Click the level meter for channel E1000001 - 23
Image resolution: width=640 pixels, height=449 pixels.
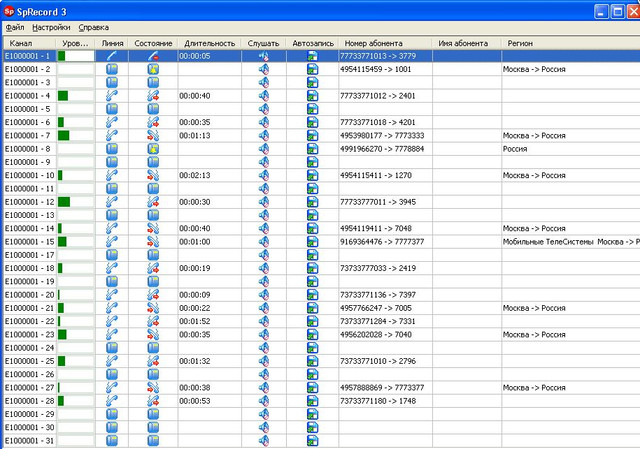point(76,335)
